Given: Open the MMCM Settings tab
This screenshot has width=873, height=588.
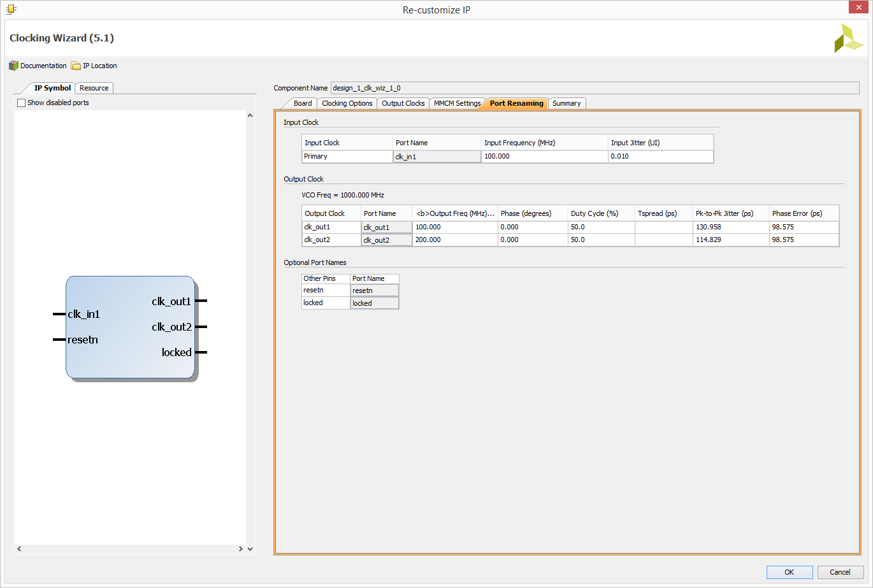Looking at the screenshot, I should [x=457, y=103].
